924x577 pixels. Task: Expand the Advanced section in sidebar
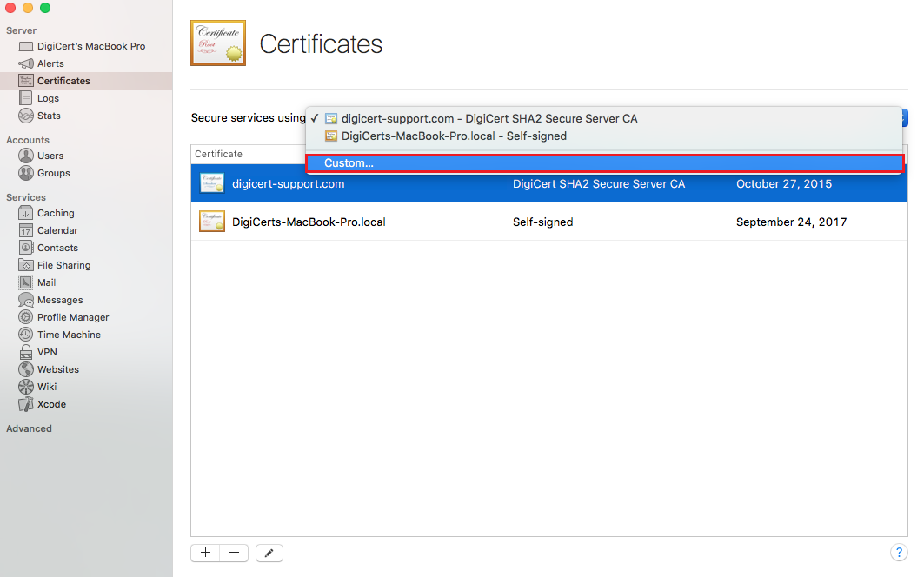(x=29, y=428)
